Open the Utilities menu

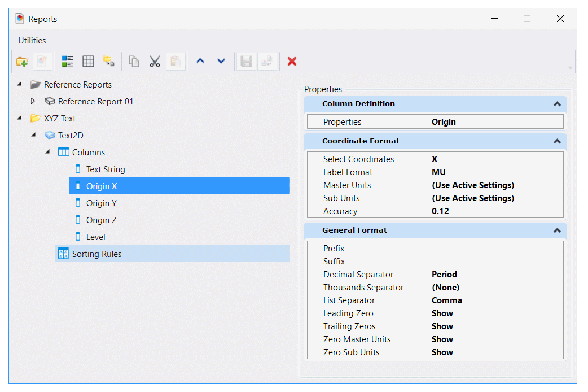pos(32,41)
